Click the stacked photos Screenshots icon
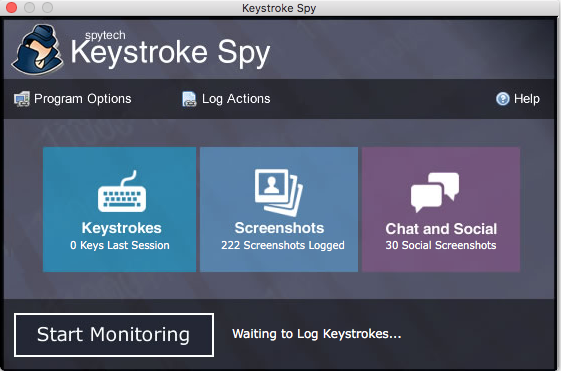This screenshot has width=561, height=371. click(279, 192)
